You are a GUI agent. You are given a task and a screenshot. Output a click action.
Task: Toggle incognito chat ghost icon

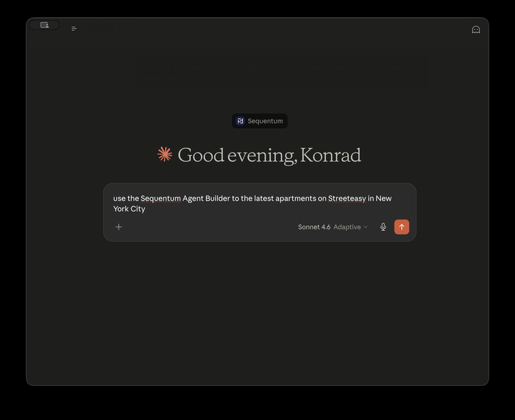point(476,30)
